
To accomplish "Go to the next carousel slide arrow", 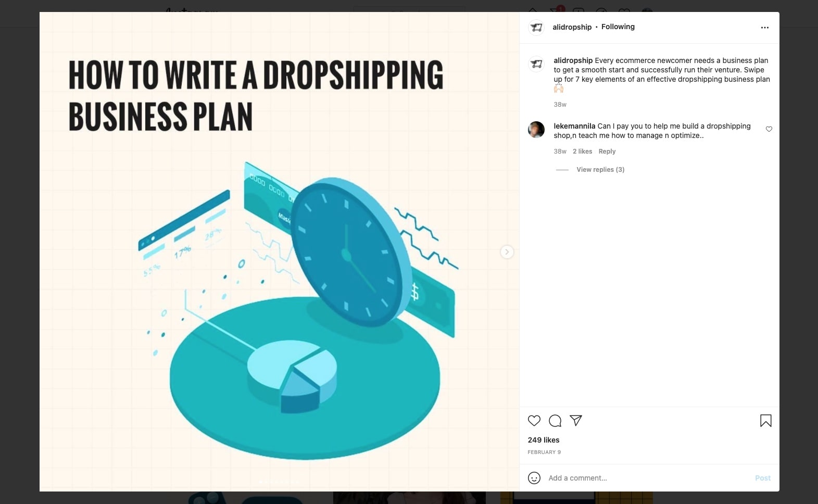I will [507, 252].
